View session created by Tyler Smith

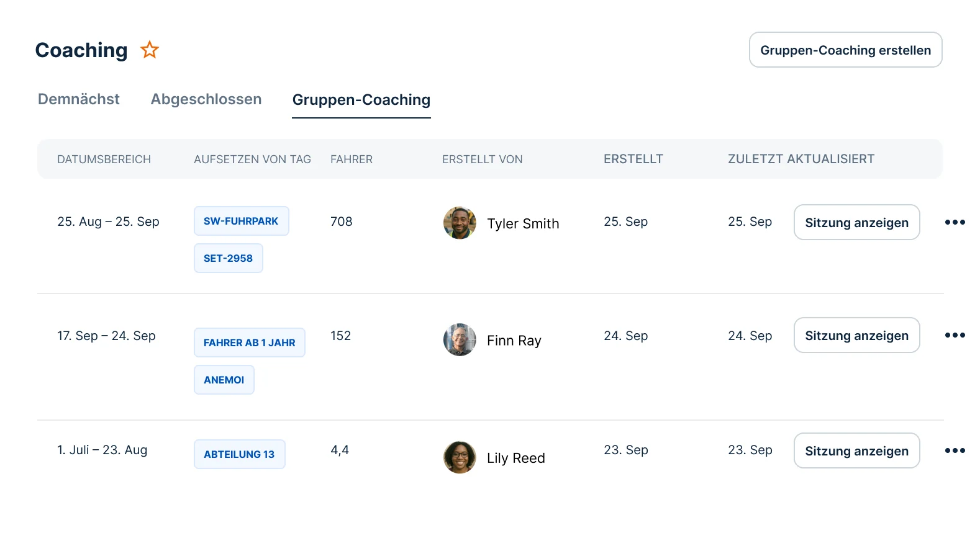[856, 222]
